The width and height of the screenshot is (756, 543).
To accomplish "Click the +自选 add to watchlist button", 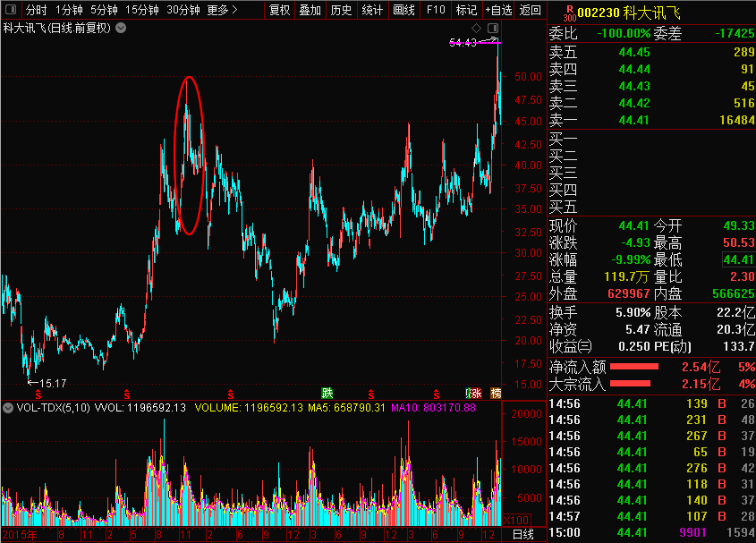I will [x=498, y=11].
